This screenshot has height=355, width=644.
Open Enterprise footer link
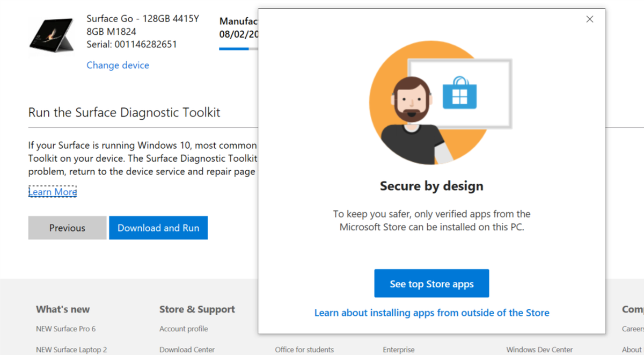pos(399,350)
